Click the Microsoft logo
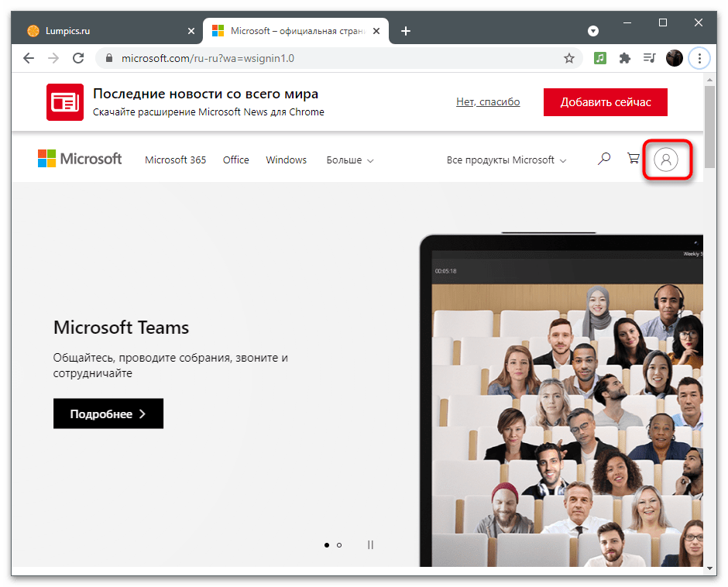 80,159
